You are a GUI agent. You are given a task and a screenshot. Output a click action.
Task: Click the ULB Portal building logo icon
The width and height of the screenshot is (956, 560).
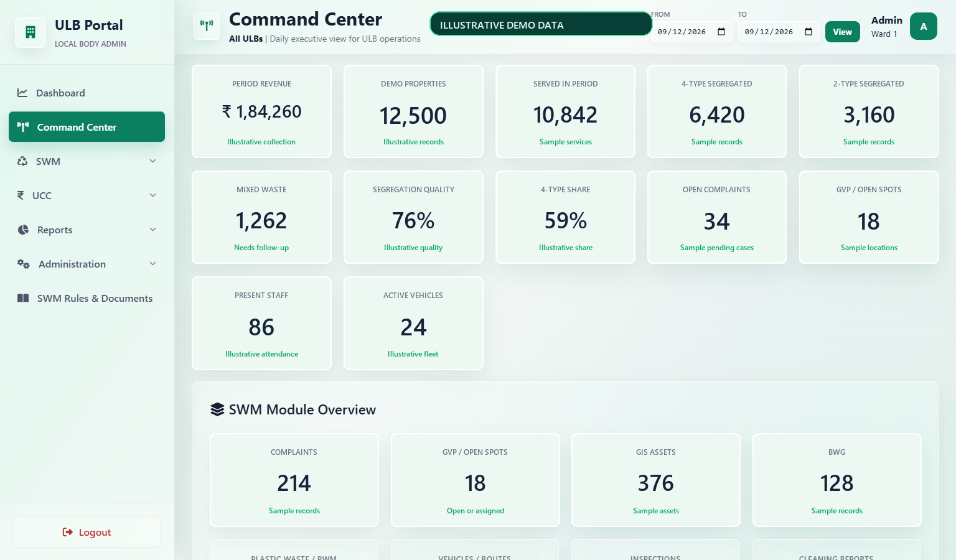tap(30, 32)
